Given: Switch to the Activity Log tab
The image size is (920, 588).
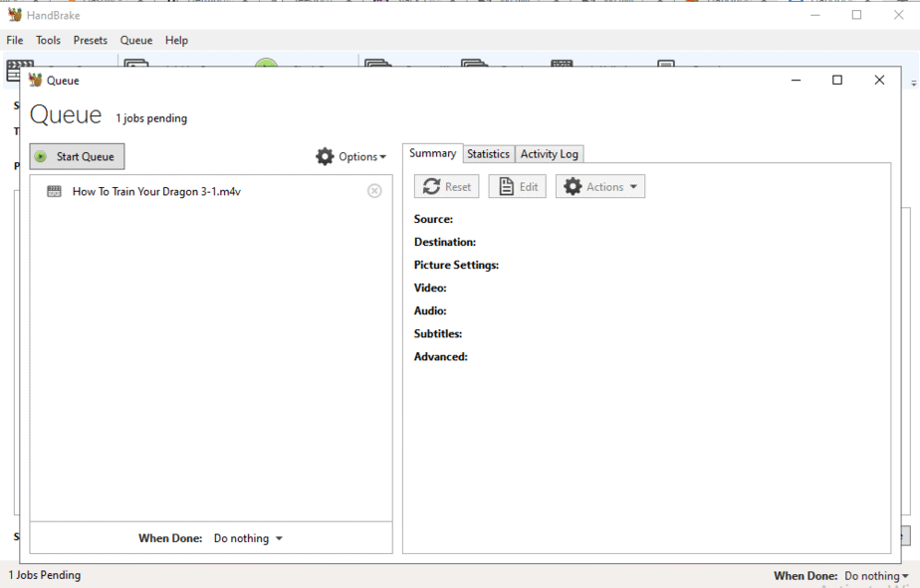Looking at the screenshot, I should click(x=549, y=154).
